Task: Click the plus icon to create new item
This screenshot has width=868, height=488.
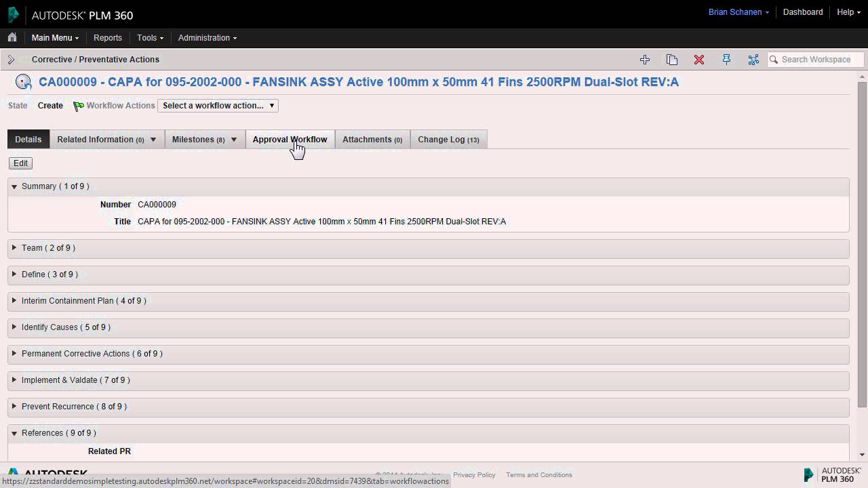Action: click(x=645, y=60)
